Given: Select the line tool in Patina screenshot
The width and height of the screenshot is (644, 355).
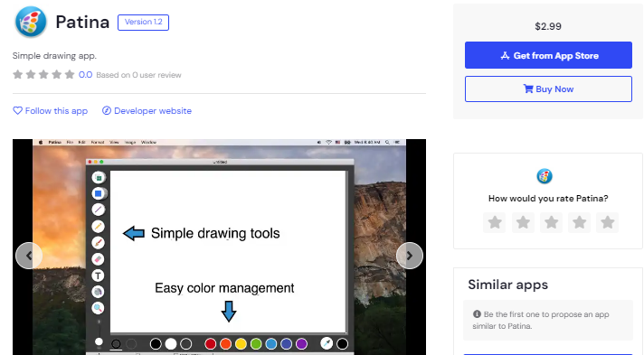Looking at the screenshot, I should [x=99, y=210].
